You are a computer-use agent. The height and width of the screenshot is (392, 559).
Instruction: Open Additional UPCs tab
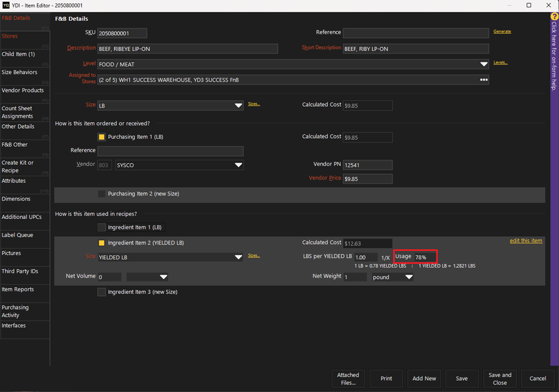25,221
